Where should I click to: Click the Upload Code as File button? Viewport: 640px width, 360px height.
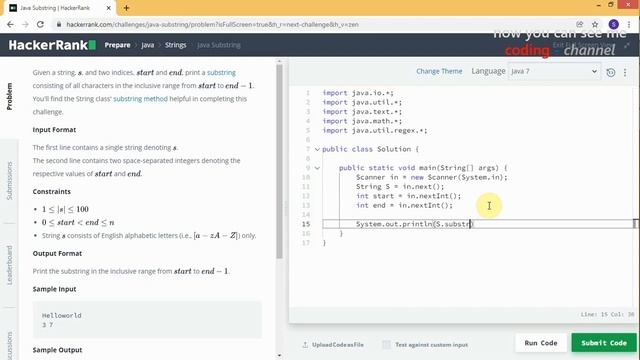[333, 345]
